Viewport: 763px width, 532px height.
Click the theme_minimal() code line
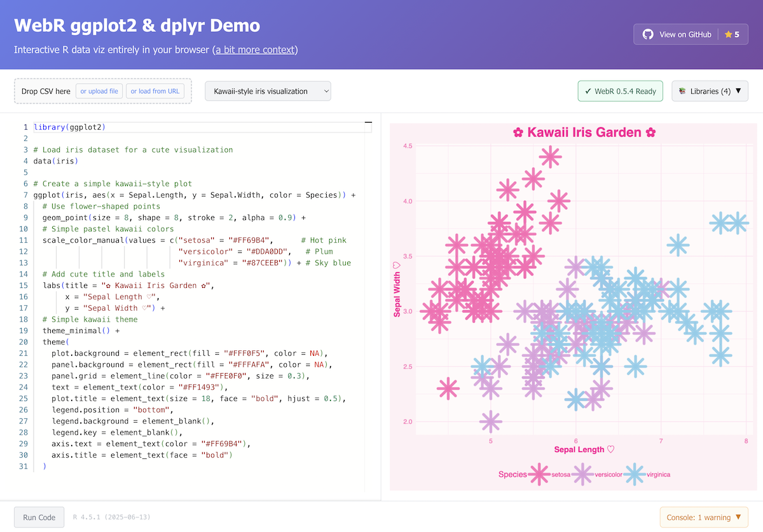click(81, 331)
